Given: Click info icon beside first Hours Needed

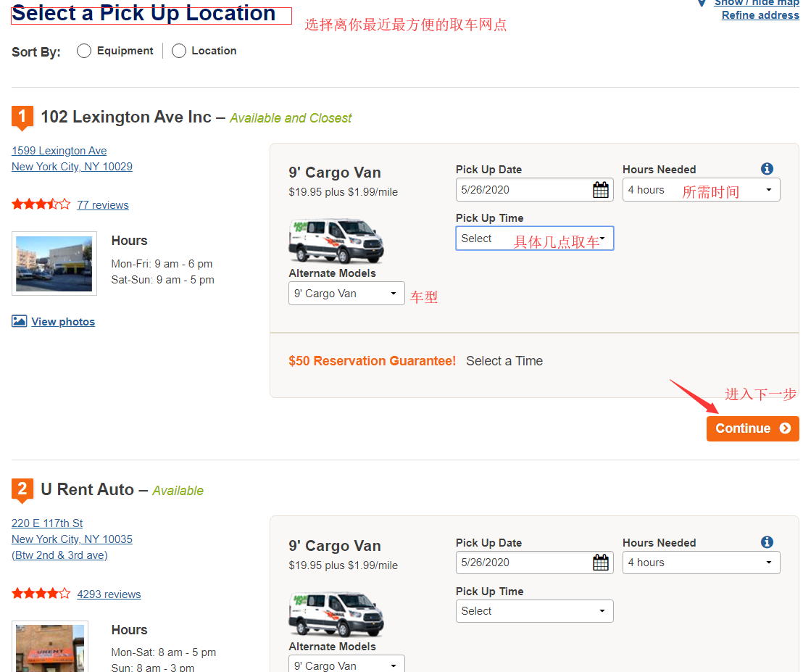Looking at the screenshot, I should (x=767, y=169).
